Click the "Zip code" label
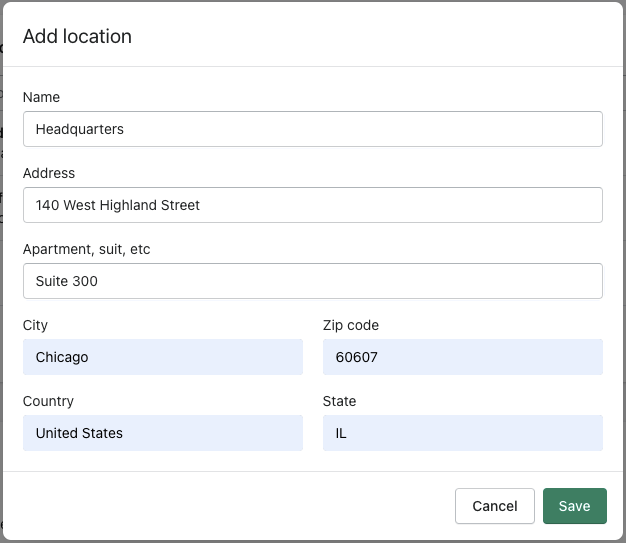Viewport: 626px width, 543px height. [351, 325]
